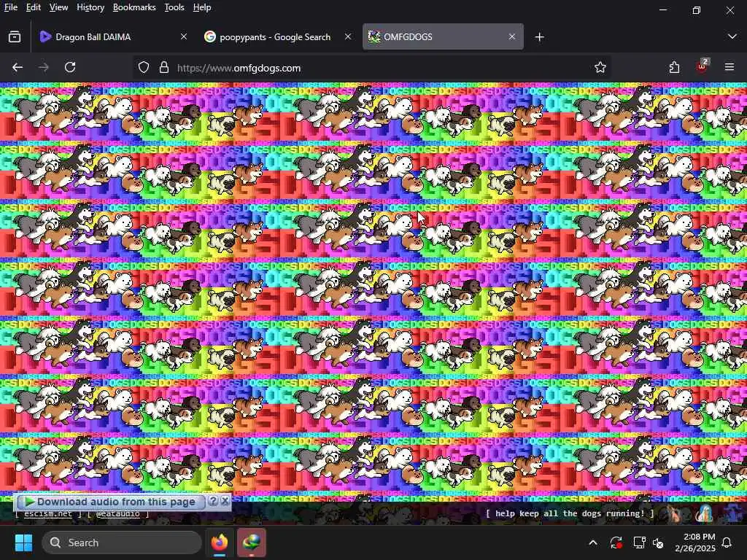This screenshot has height=560, width=747.
Task: Open the File menu
Action: coord(10,7)
